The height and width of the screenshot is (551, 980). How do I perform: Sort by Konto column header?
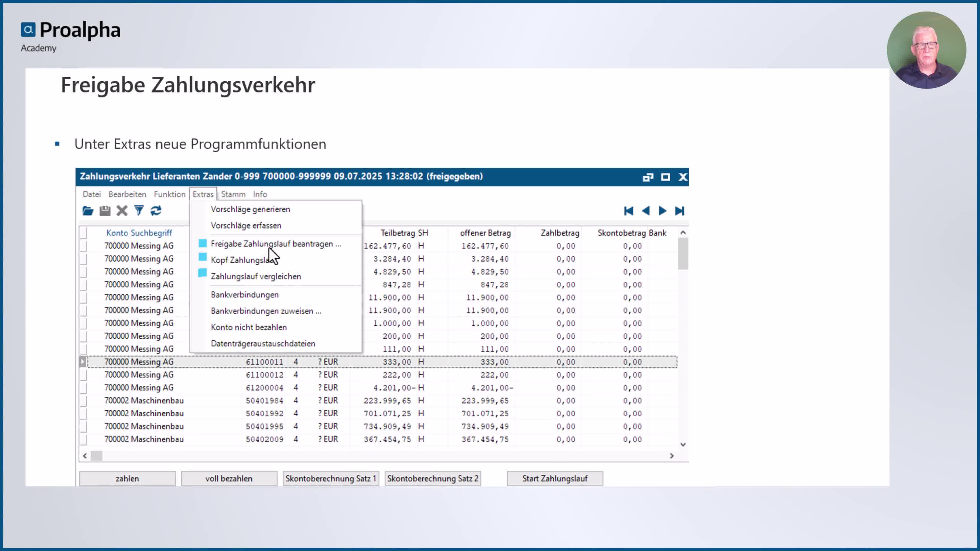(x=117, y=233)
